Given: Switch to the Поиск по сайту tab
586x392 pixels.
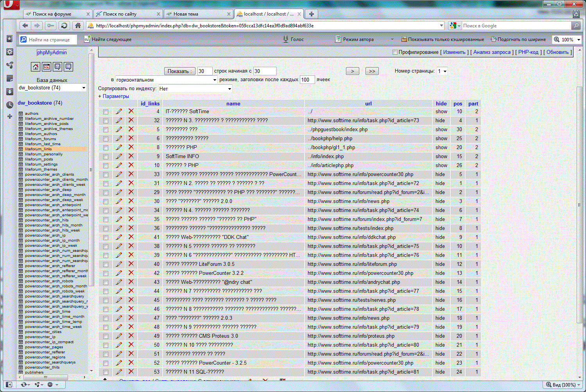Looking at the screenshot, I should 128,14.
